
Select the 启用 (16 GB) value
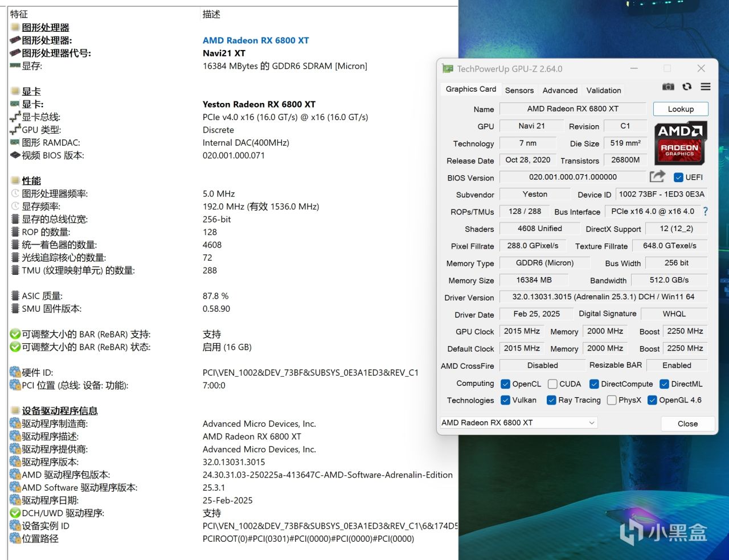pyautogui.click(x=227, y=347)
